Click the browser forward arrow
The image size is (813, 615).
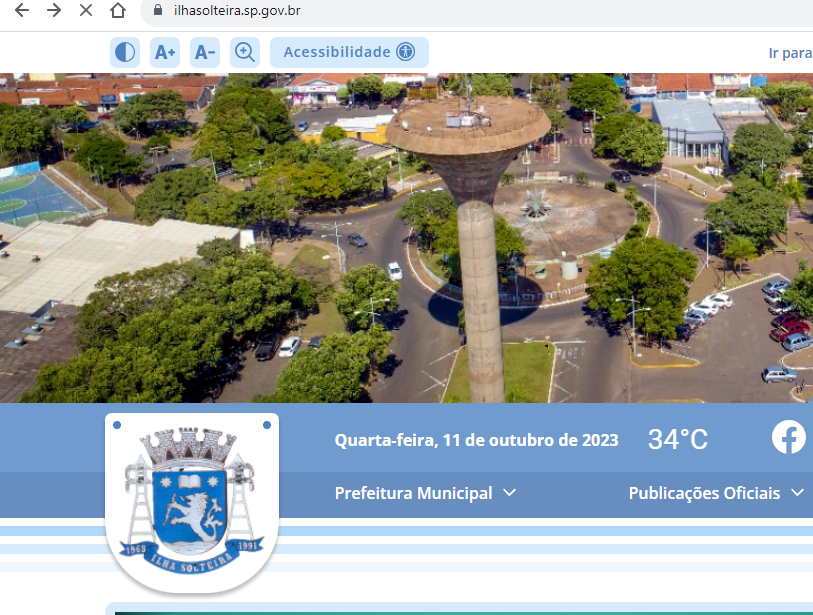pyautogui.click(x=54, y=11)
